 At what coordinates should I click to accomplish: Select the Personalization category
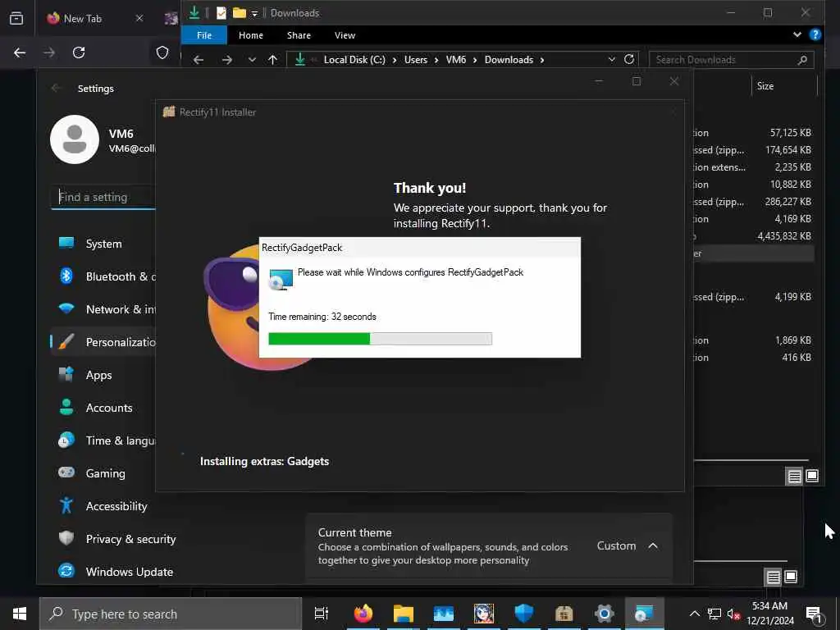pos(103,342)
